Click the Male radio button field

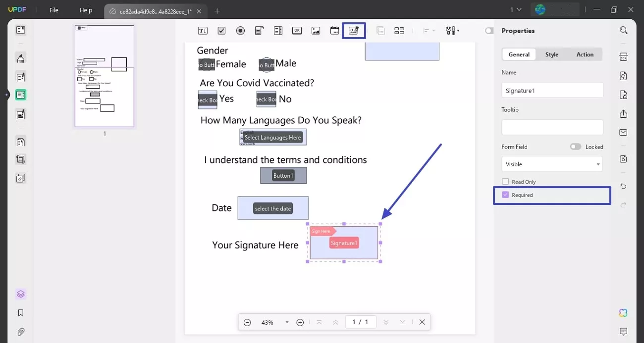pyautogui.click(x=267, y=64)
